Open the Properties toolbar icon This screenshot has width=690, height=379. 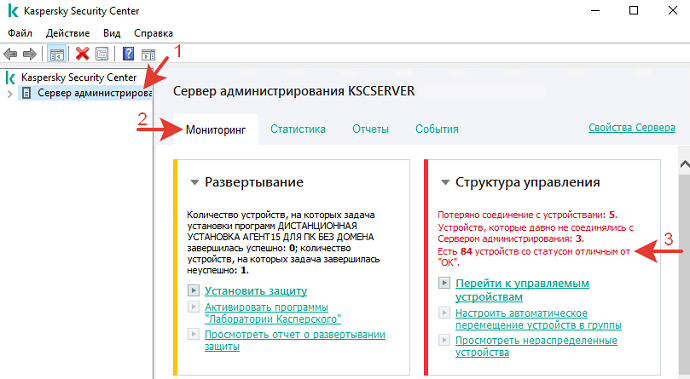click(102, 54)
